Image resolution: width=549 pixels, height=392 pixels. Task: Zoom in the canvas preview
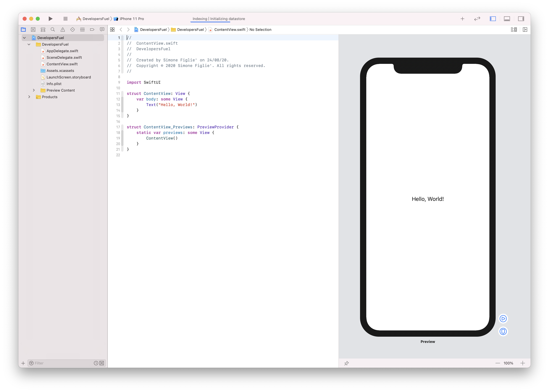(523, 363)
